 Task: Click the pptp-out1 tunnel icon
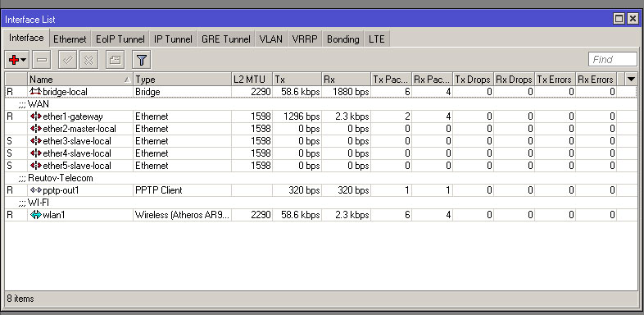[36, 190]
